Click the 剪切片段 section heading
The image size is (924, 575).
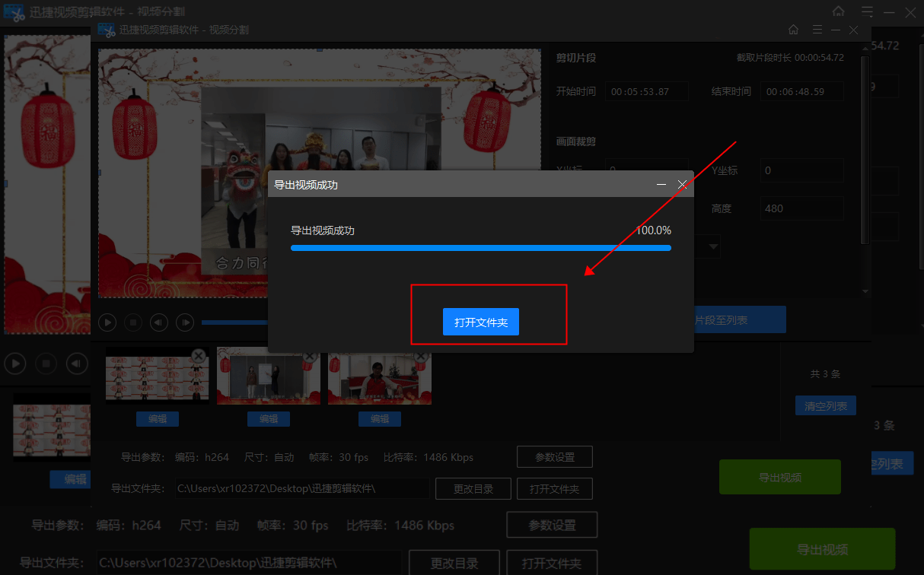click(x=575, y=58)
